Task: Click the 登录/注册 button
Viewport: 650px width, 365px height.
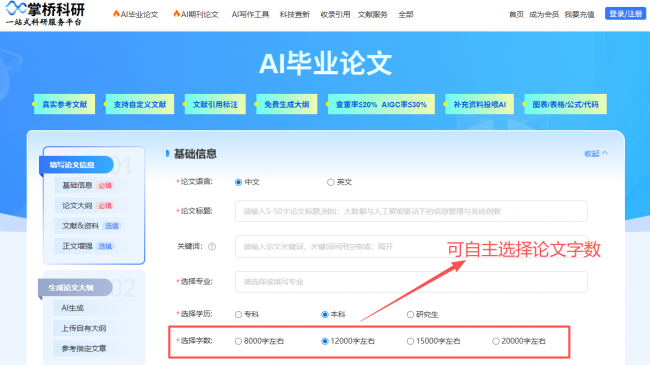Action: point(626,14)
